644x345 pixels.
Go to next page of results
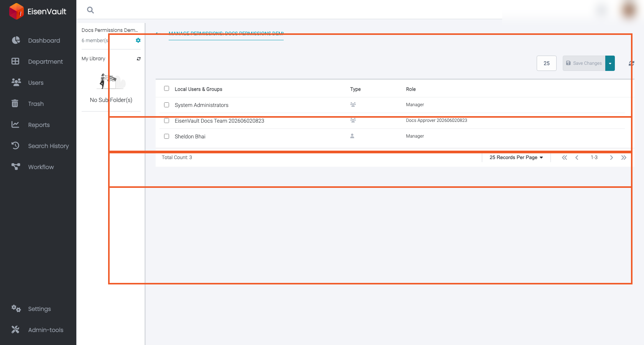(611, 158)
